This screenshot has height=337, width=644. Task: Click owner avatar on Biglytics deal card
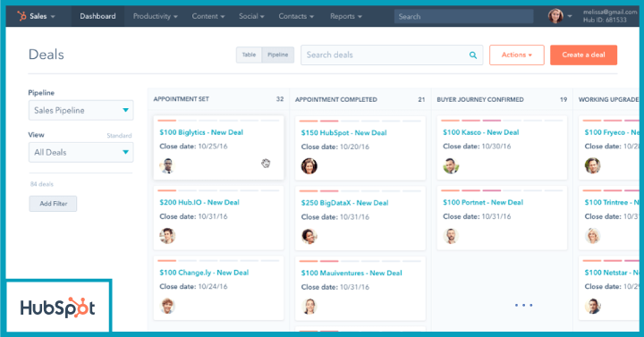tap(167, 166)
